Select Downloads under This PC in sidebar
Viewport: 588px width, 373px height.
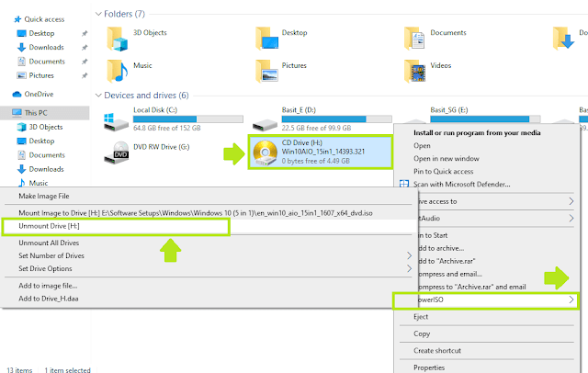46,169
